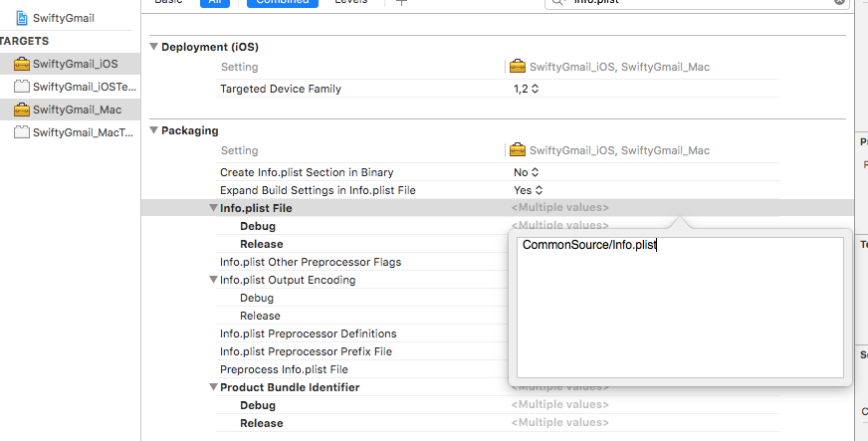Click the SwiftyGmail_iOSTe... test bundle icon
Image resolution: width=868 pixels, height=441 pixels.
point(22,87)
